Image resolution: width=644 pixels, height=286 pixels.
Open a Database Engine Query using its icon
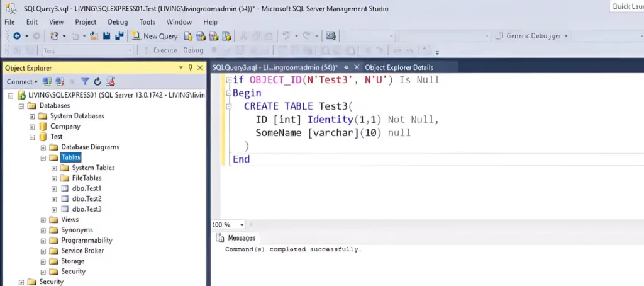tap(189, 36)
